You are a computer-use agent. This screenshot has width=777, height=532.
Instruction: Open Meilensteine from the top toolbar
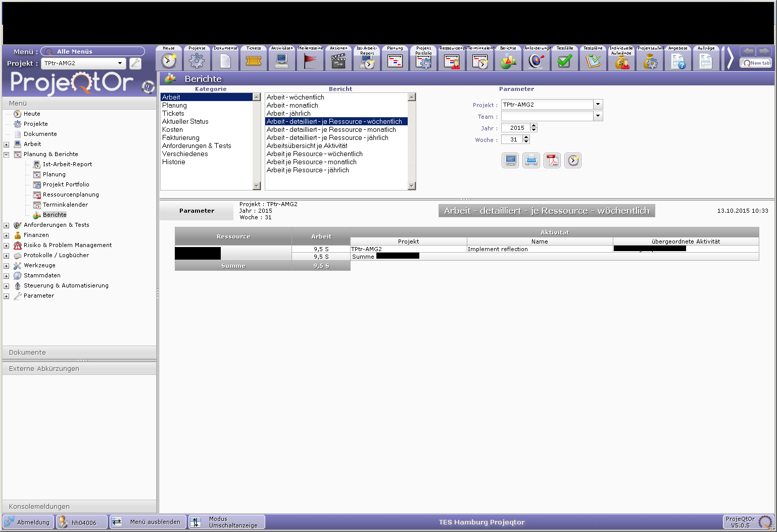(x=310, y=61)
